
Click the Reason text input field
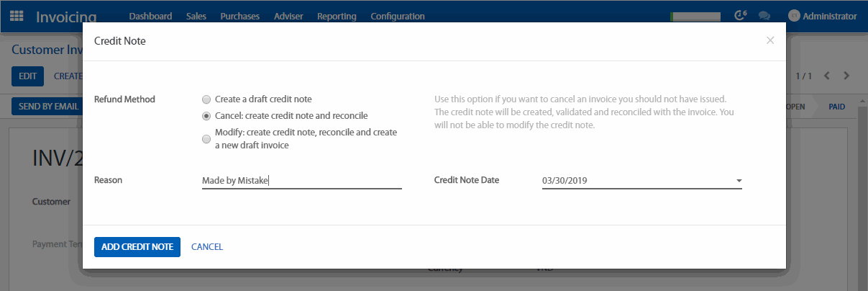pyautogui.click(x=301, y=181)
